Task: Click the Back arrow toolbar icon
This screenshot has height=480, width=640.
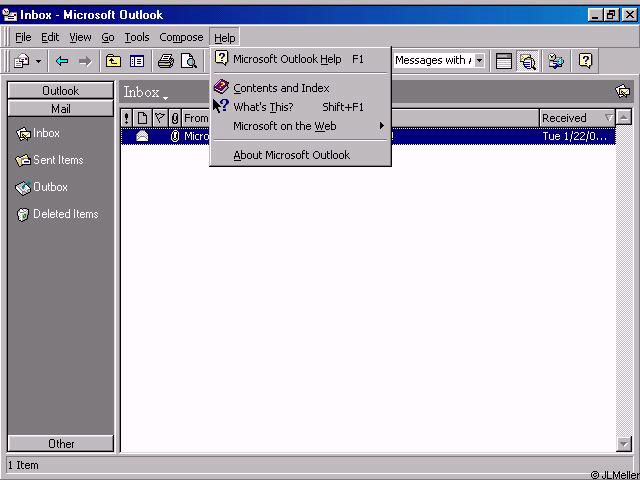Action: click(62, 61)
